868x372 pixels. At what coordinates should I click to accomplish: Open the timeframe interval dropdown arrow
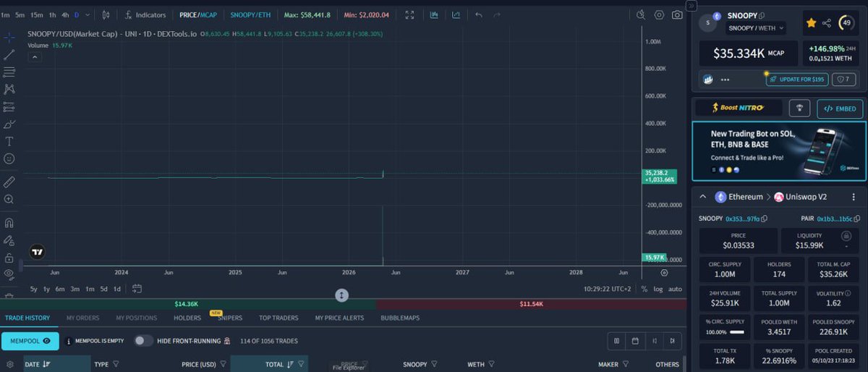87,14
